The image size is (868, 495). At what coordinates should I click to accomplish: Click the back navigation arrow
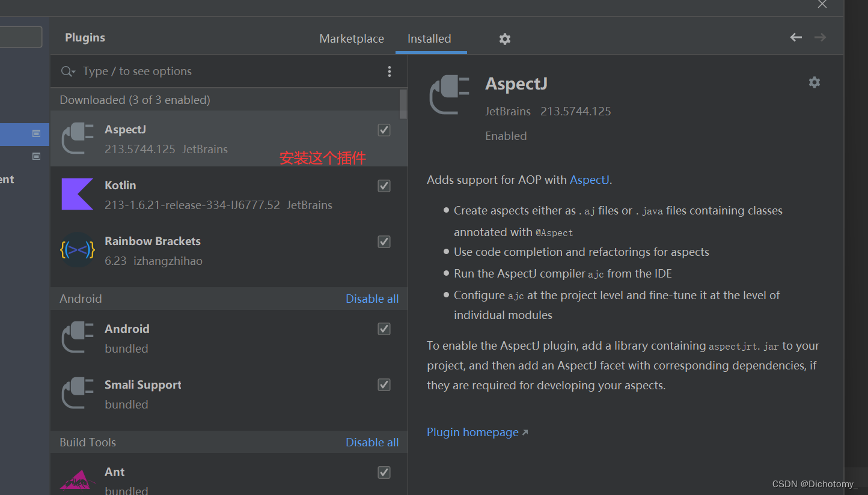coord(796,37)
